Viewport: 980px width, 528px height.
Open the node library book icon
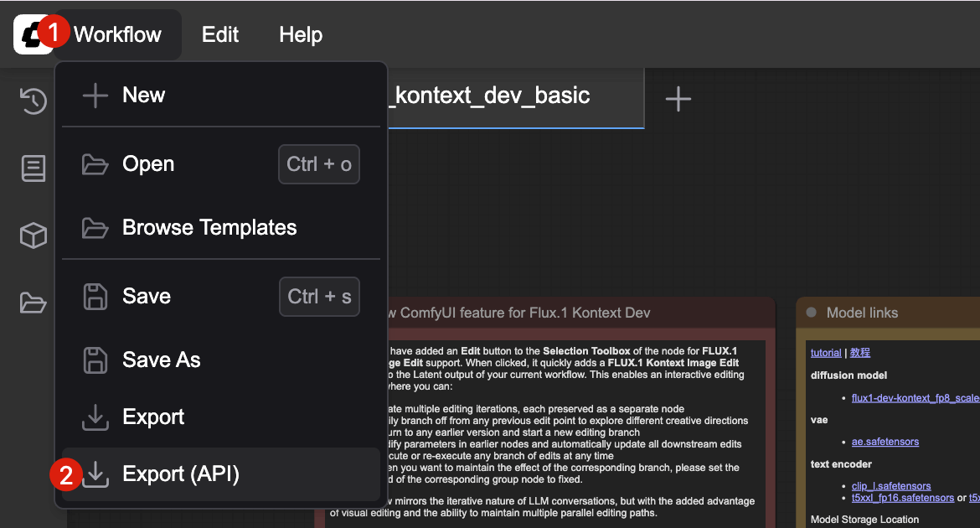coord(34,168)
